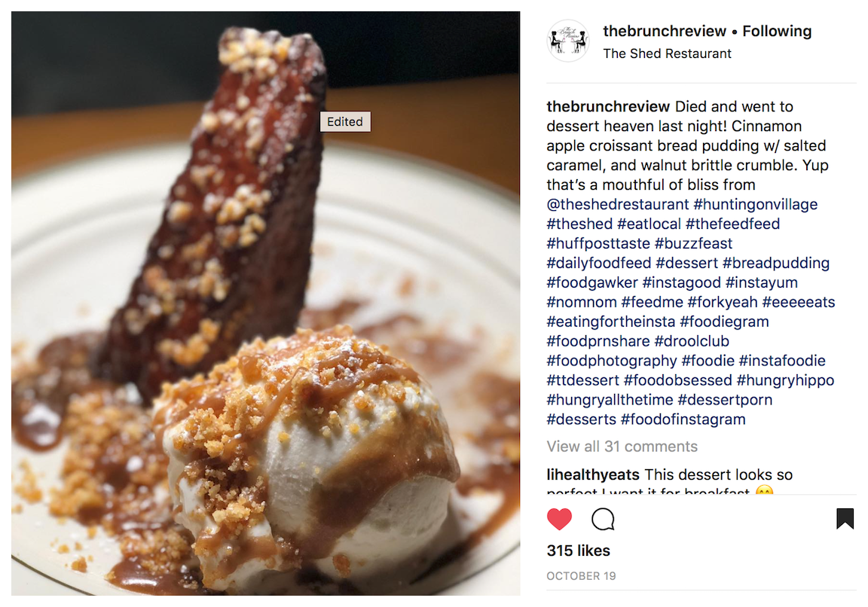Open the #foodofinstagram hashtag
Viewport: 868px width, 607px height.
[x=683, y=419]
